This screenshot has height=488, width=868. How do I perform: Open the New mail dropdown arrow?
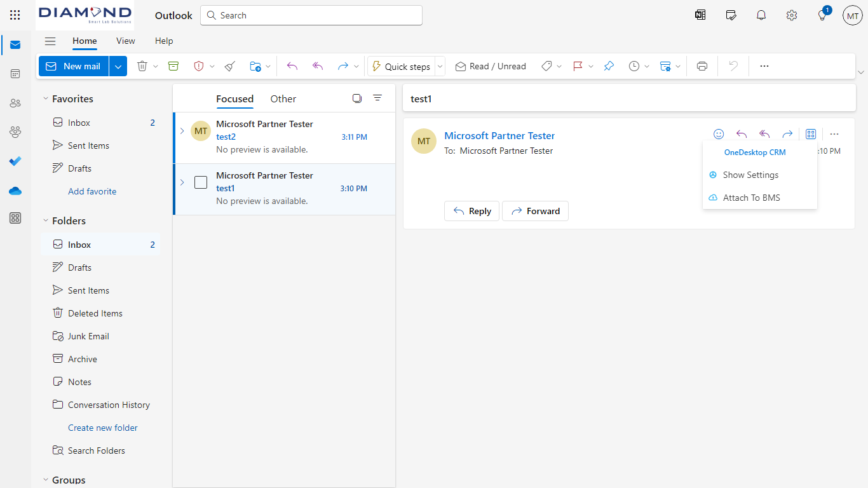pyautogui.click(x=118, y=66)
